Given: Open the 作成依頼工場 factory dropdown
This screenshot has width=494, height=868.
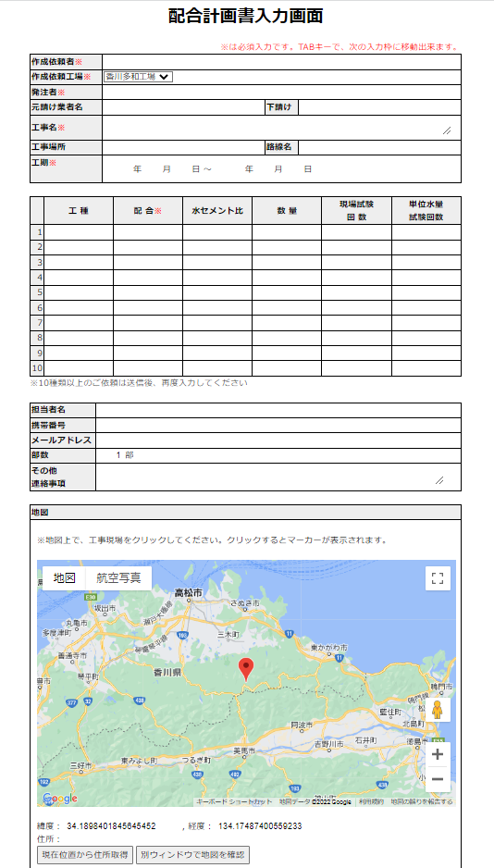Looking at the screenshot, I should pyautogui.click(x=138, y=77).
